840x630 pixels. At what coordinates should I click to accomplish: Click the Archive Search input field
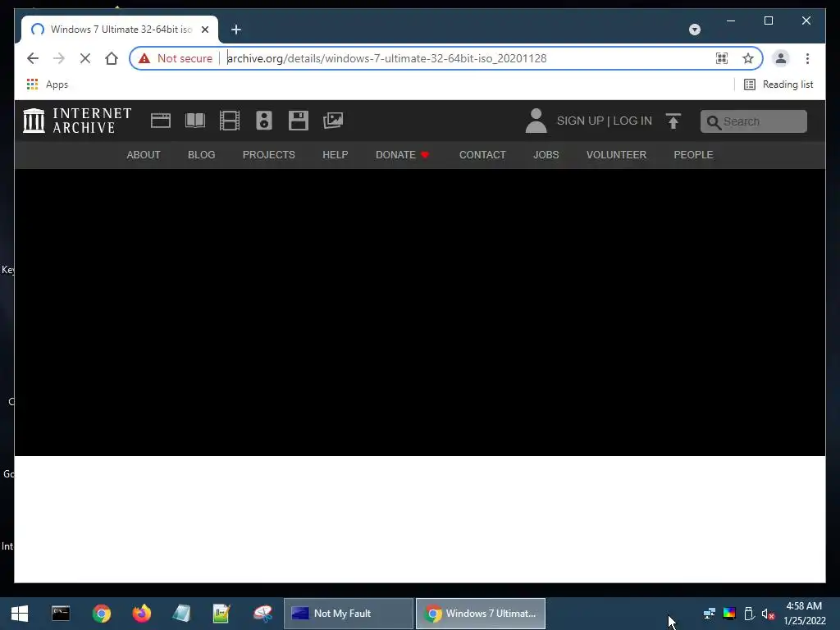pyautogui.click(x=753, y=121)
